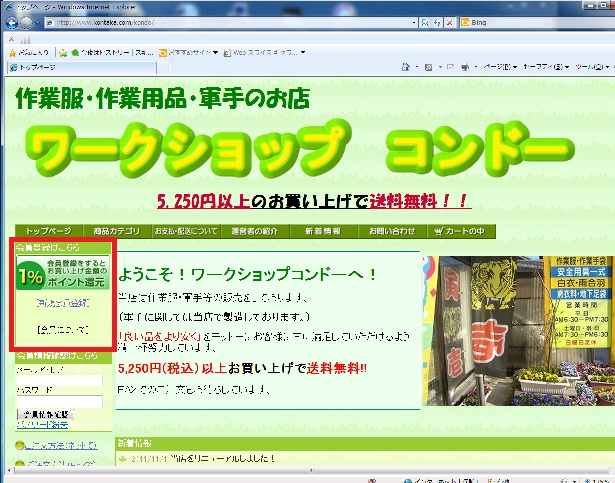The image size is (615, 483).
Task: Open the ページ toolbar dropdown
Action: pyautogui.click(x=495, y=67)
